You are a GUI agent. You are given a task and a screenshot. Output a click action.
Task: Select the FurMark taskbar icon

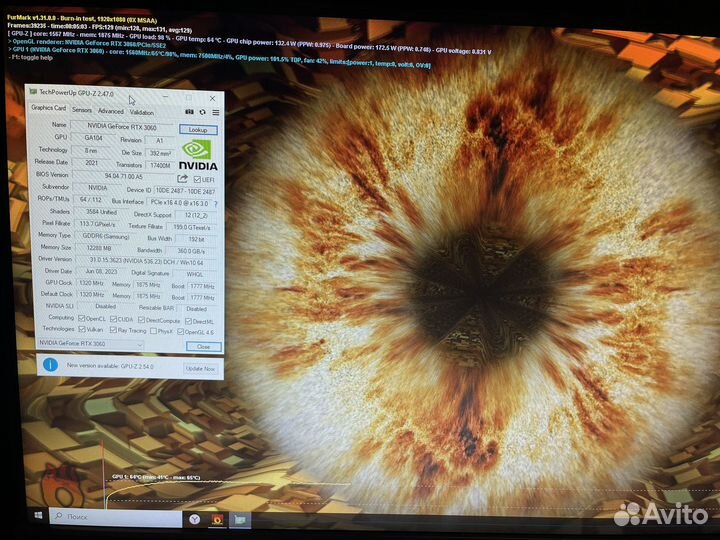click(x=216, y=519)
